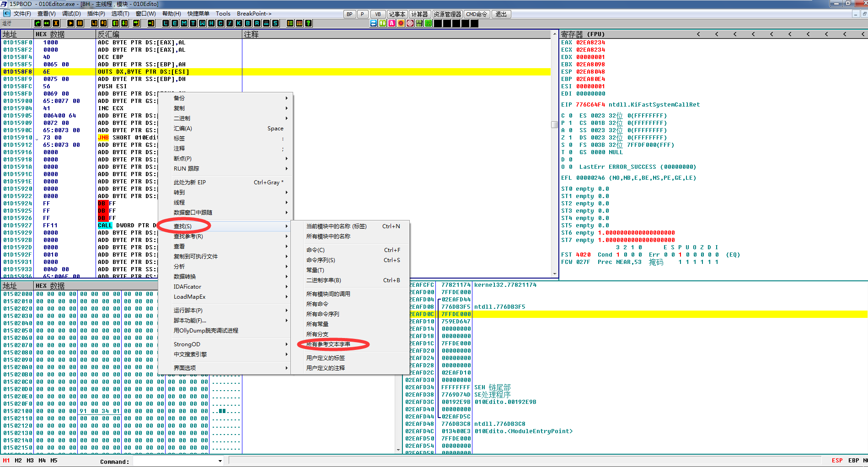868x467 pixels.
Task: Click the 反汇编 column header
Action: point(169,34)
